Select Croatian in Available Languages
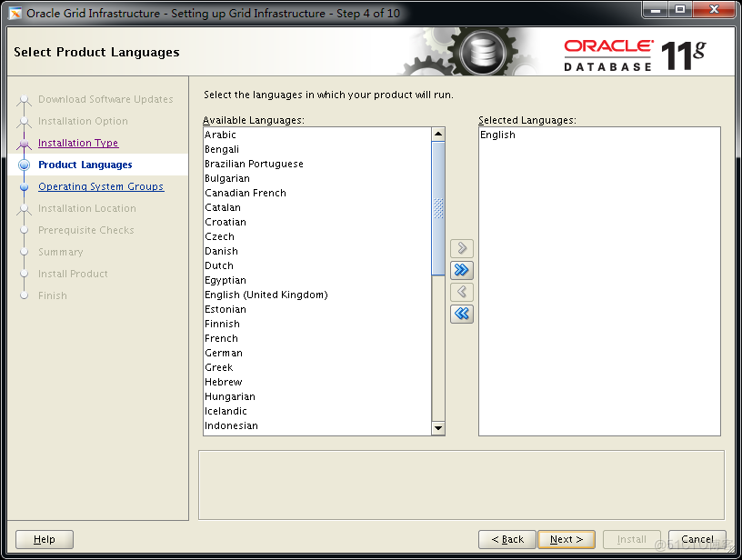This screenshot has height=560, width=742. coord(317,222)
